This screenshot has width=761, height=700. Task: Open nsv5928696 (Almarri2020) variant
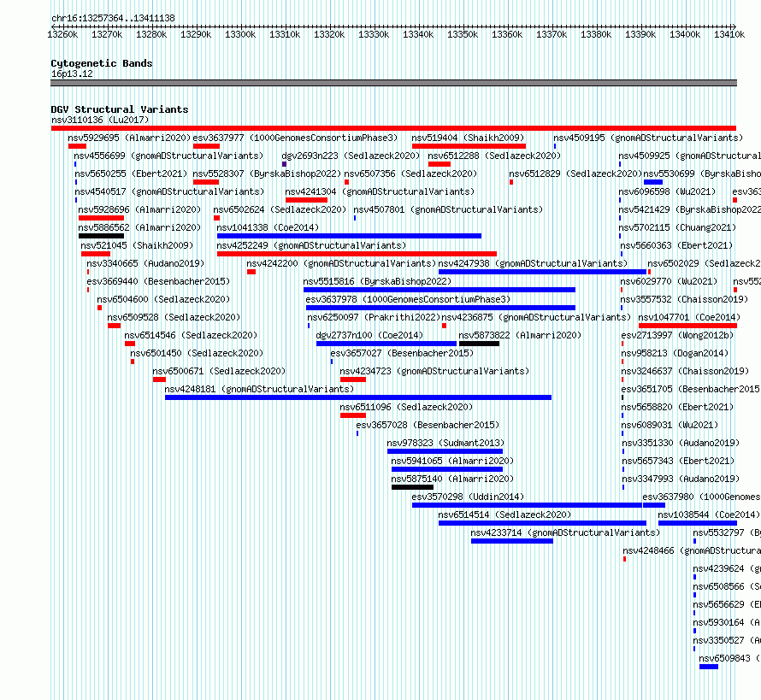coord(139,209)
